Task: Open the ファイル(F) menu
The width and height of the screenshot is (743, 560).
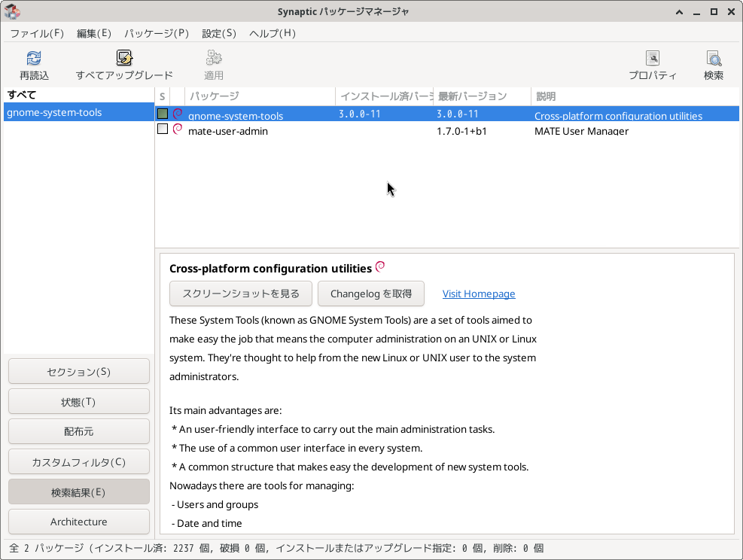Action: (x=37, y=33)
